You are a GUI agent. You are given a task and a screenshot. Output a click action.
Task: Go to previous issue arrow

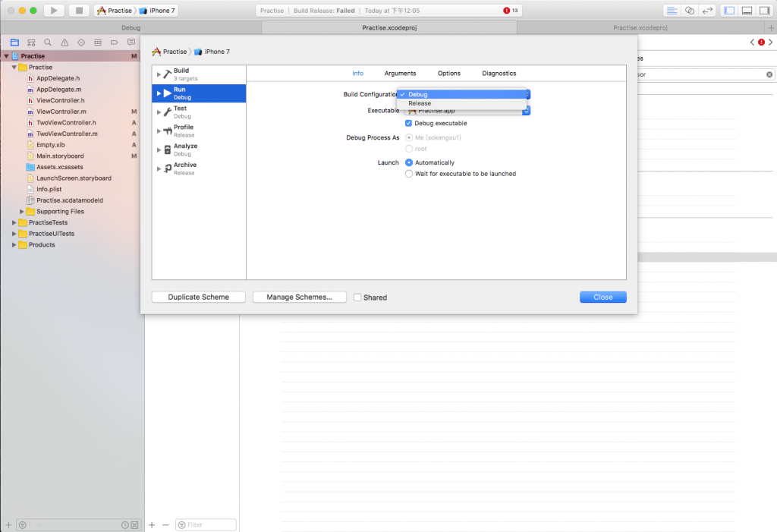(x=752, y=42)
